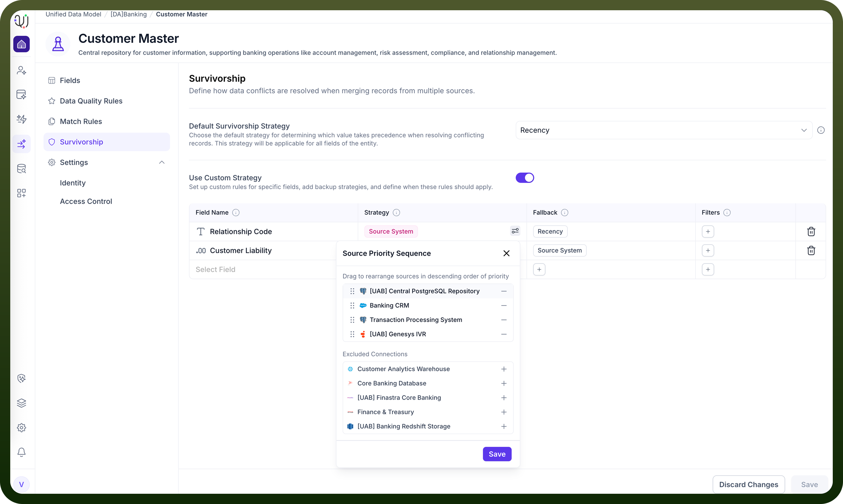The height and width of the screenshot is (504, 843).
Task: Add filter for Relationship Code row
Action: (x=708, y=232)
